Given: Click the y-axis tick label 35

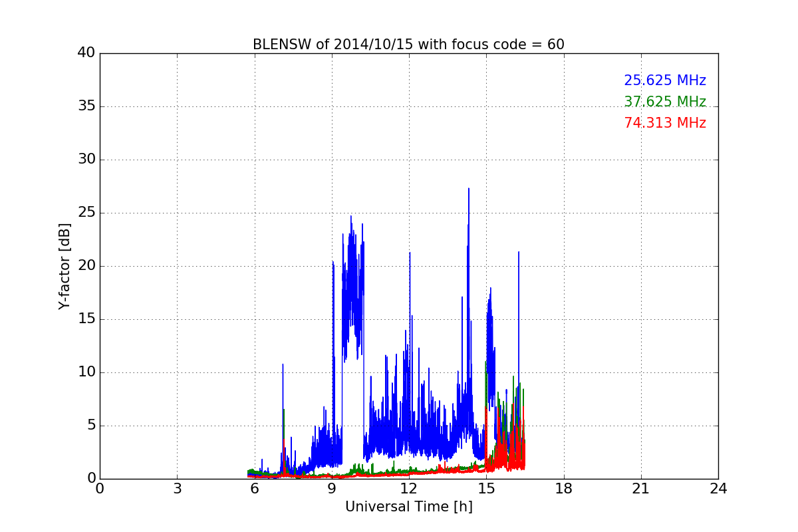Looking at the screenshot, I should click(x=86, y=106).
